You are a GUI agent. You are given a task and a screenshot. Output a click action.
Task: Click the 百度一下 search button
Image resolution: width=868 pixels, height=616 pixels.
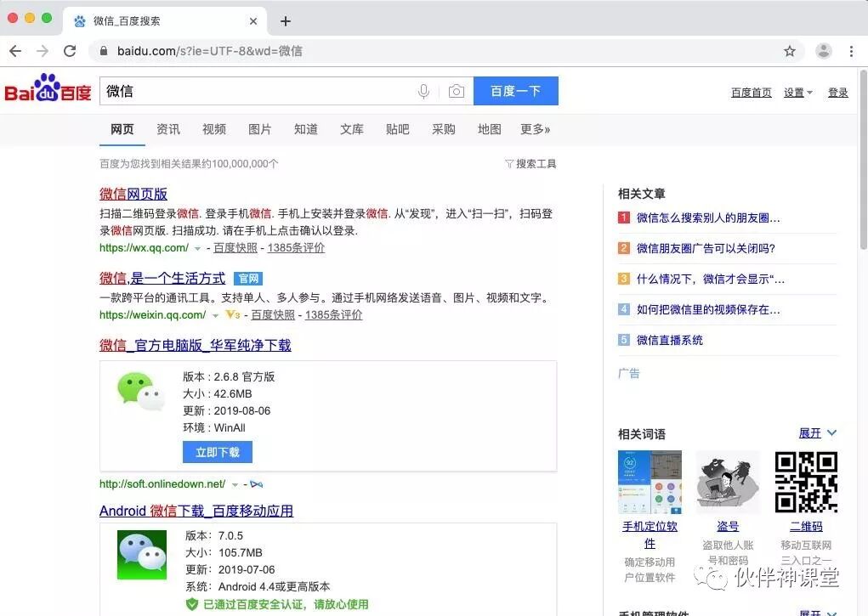click(x=515, y=91)
